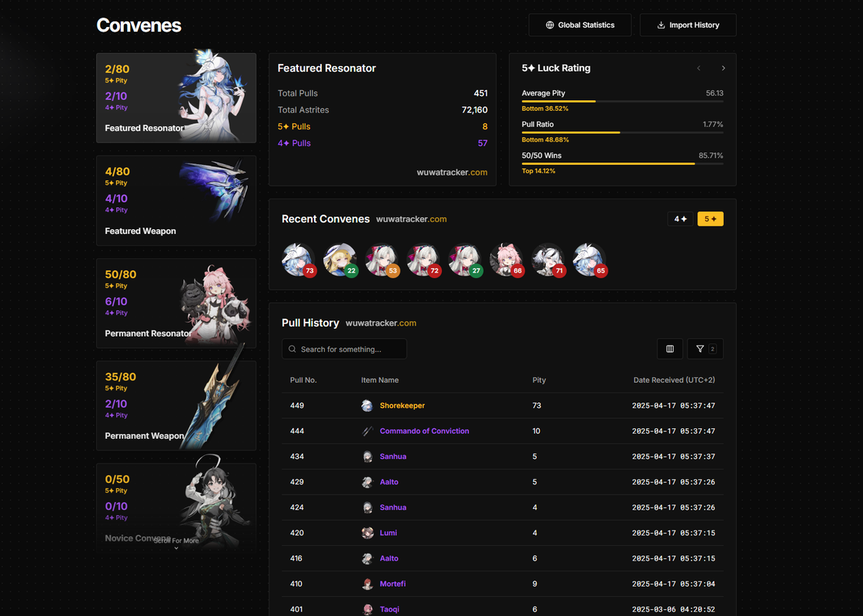
Task: Click the recent convene avatar with pity 72
Action: pyautogui.click(x=423, y=259)
